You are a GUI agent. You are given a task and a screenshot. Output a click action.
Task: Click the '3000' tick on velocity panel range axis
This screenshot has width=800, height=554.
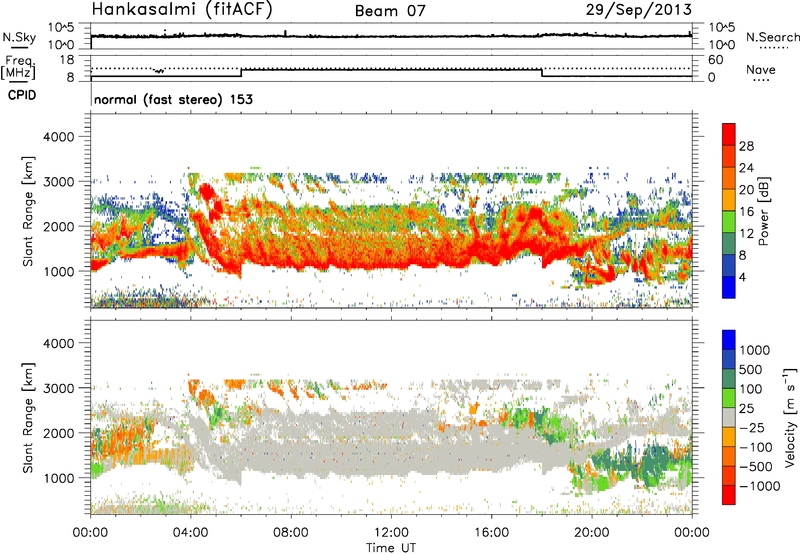[x=58, y=388]
